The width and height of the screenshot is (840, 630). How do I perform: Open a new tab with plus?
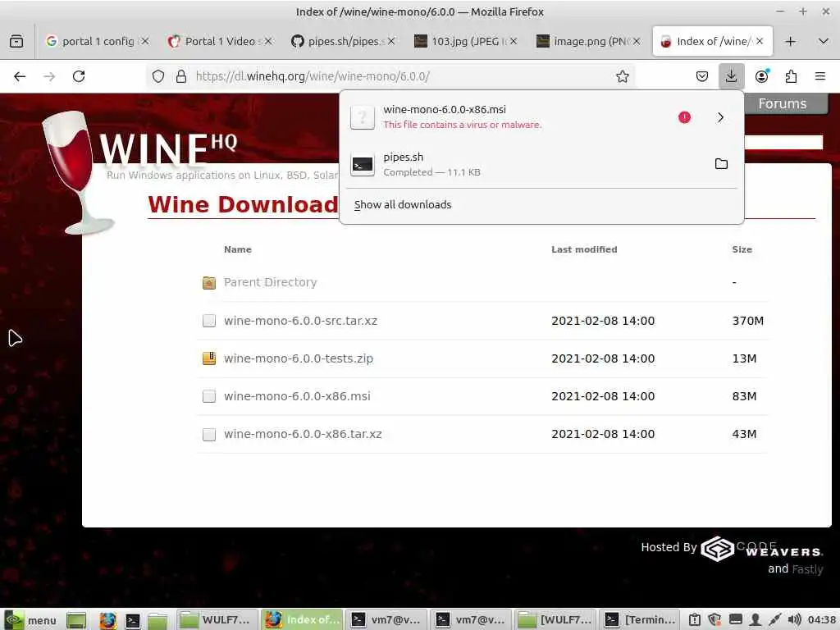(x=791, y=41)
